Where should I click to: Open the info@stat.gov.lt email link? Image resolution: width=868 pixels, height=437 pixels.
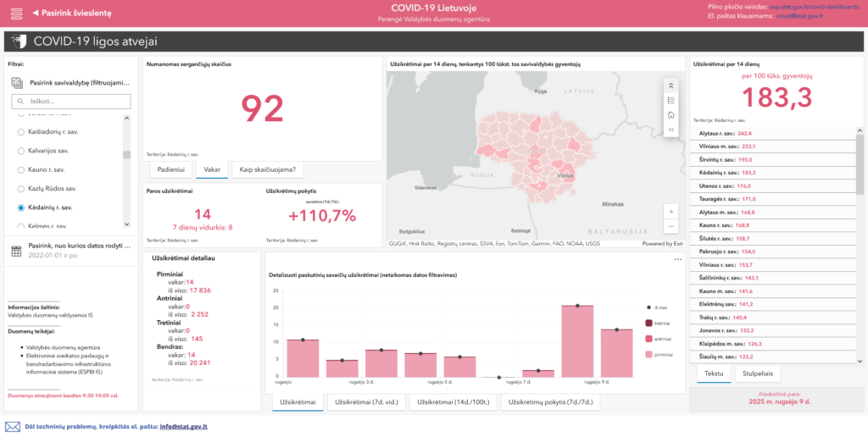[x=184, y=427]
